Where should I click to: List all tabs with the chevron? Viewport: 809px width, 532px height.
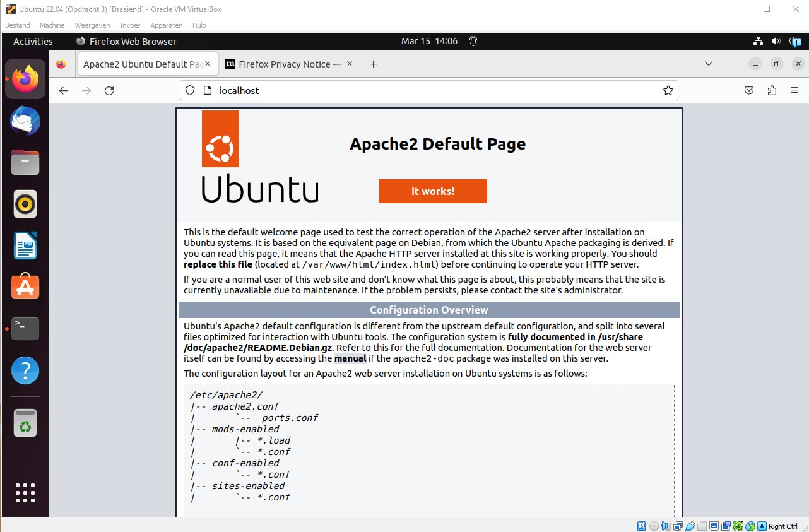coord(709,64)
